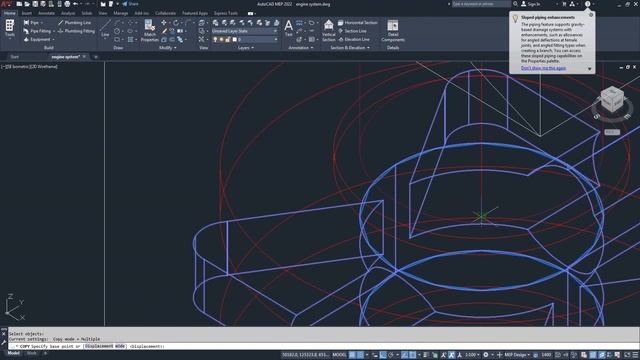Image resolution: width=640 pixels, height=360 pixels.
Task: Select the Equipment tool
Action: [x=37, y=40]
